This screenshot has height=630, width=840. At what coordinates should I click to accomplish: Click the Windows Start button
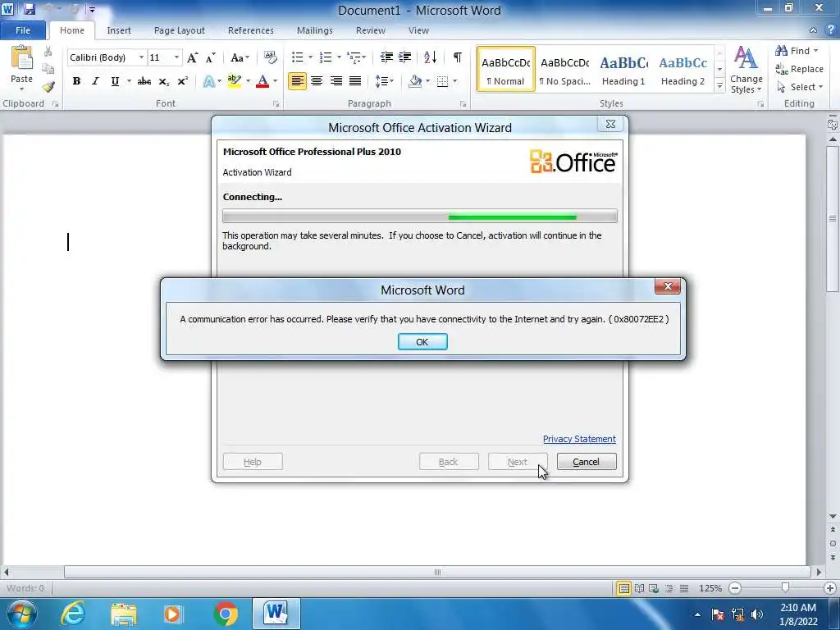(21, 614)
